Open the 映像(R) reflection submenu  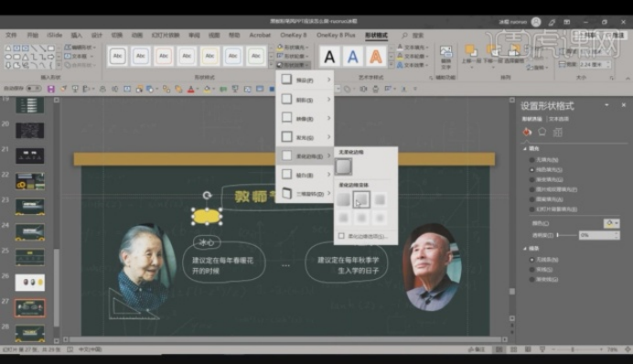point(305,118)
